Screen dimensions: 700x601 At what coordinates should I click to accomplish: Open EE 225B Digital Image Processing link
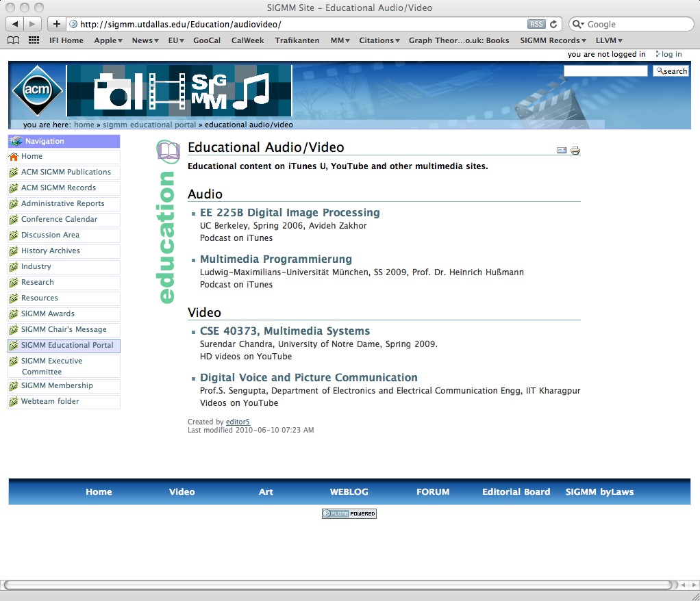point(290,212)
